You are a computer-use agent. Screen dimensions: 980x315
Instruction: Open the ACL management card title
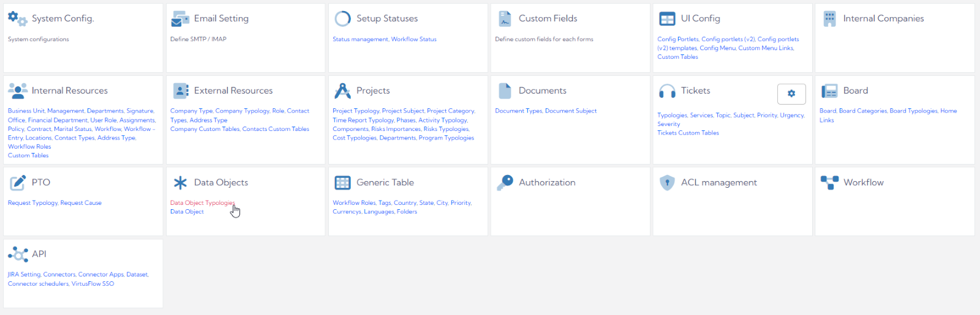719,182
